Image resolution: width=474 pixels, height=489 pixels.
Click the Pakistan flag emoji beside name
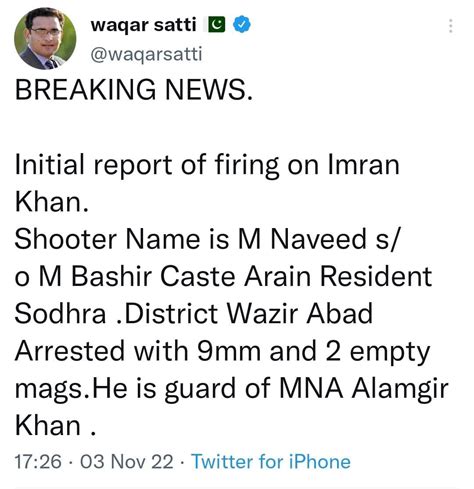tap(216, 25)
